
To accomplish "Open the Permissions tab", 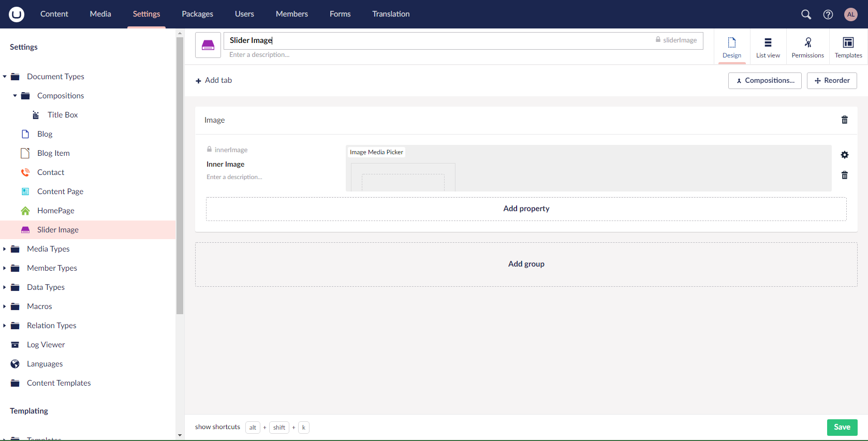I will [807, 47].
